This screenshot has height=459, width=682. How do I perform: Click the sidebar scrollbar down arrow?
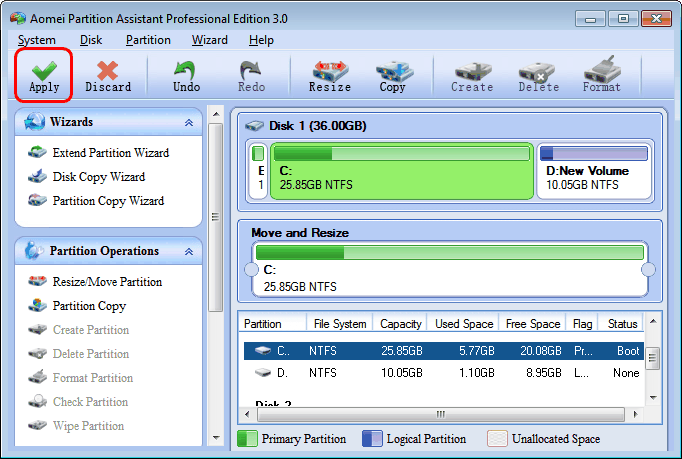coord(216,438)
